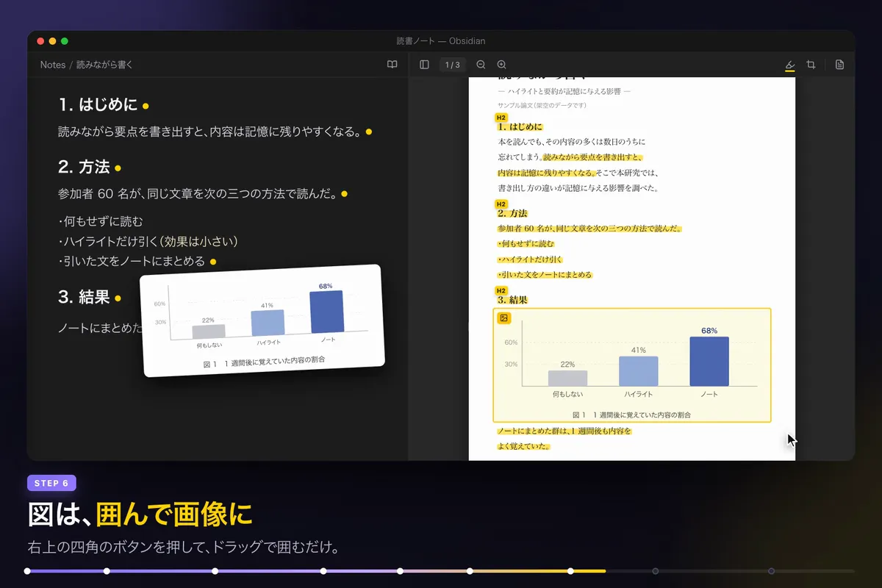
Task: Click the PDF bullet ・ハイライトだけ引く
Action: coord(530,259)
